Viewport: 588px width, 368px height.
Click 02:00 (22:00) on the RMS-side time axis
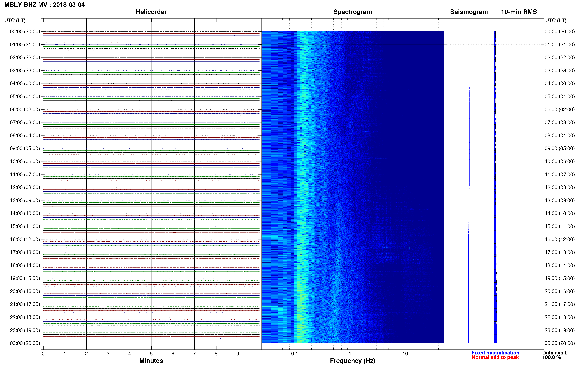(x=560, y=57)
